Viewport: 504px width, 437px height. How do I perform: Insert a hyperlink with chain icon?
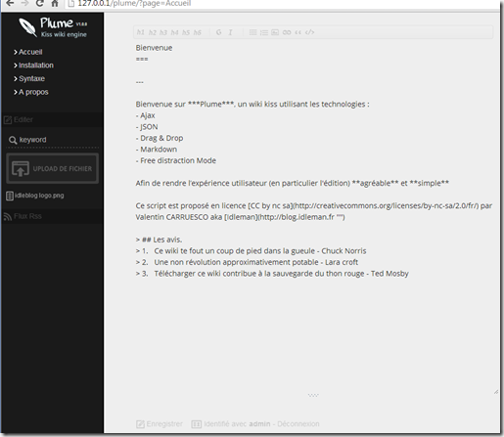point(287,32)
